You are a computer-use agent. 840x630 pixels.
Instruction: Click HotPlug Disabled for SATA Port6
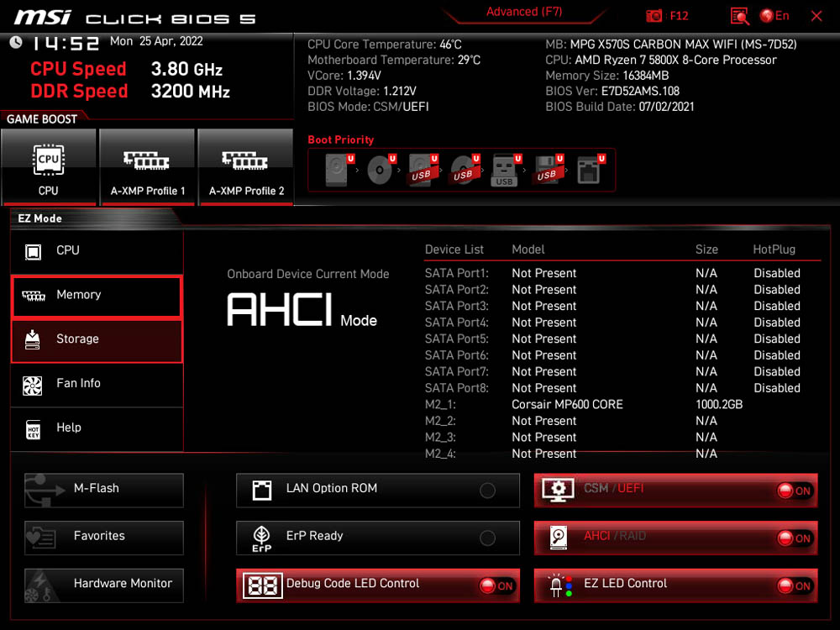pos(777,355)
